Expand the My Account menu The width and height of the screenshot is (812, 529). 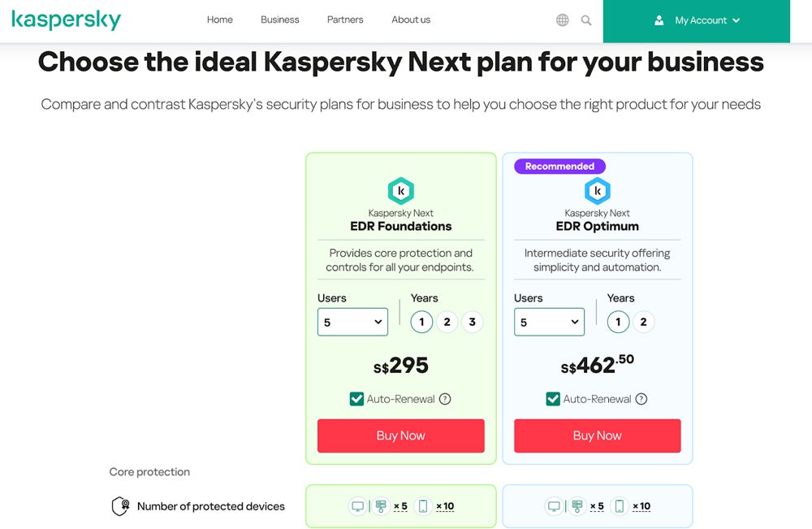697,20
